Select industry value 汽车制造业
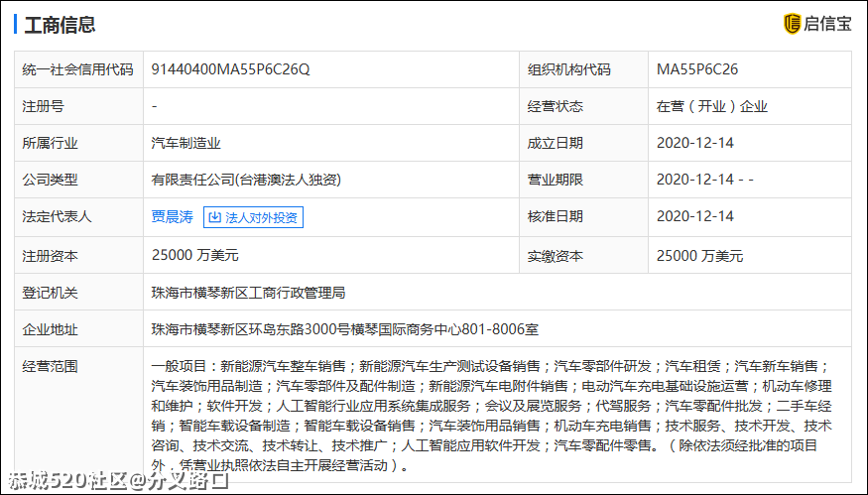Screen dimensions: 868x495 [x=186, y=144]
